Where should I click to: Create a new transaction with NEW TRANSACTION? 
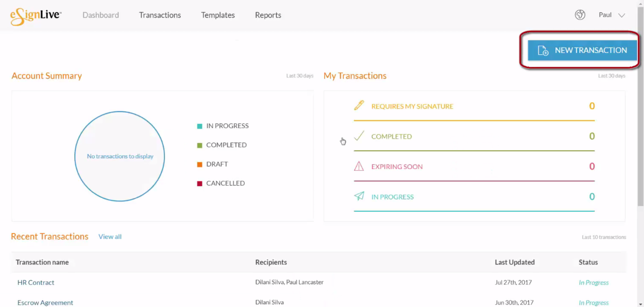pos(582,50)
